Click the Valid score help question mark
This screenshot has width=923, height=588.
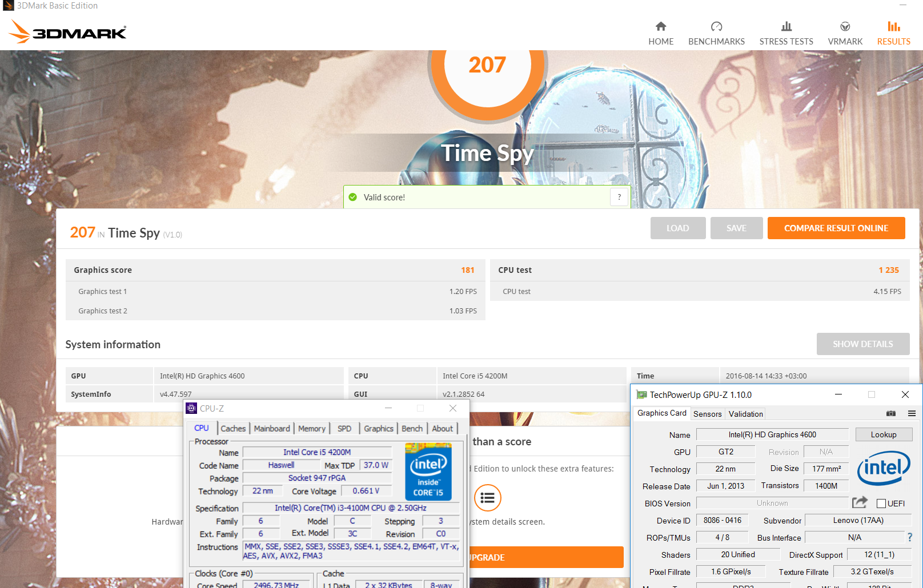619,197
